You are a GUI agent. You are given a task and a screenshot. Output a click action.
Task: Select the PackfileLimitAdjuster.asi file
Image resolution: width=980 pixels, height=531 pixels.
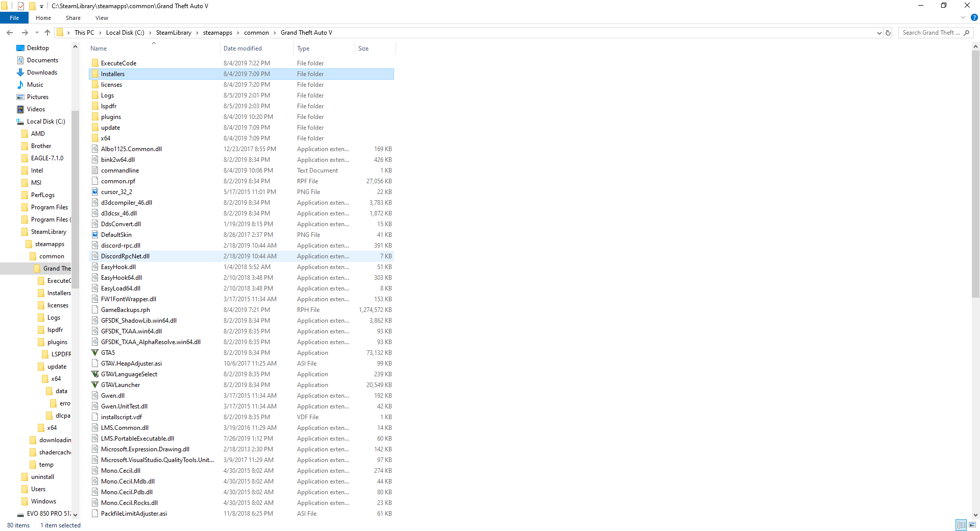[x=241, y=514]
